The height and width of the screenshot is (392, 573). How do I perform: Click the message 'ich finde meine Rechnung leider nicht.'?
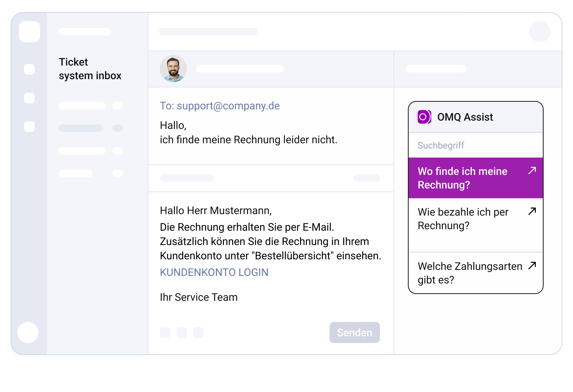click(249, 140)
